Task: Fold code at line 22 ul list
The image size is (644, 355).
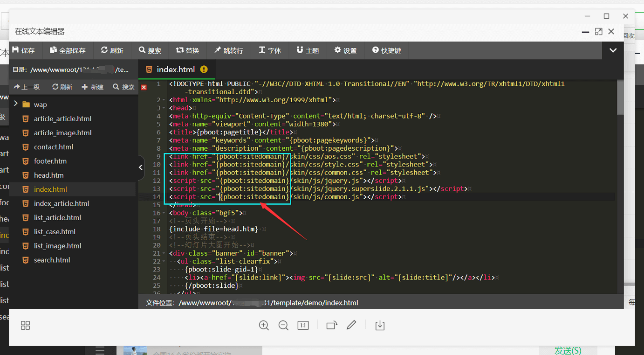Action: point(164,261)
